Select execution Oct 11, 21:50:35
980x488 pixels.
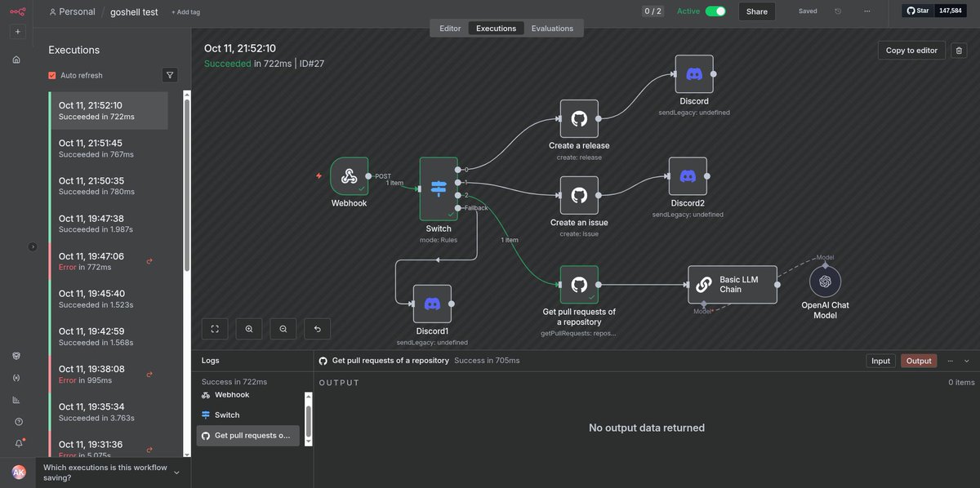pos(109,186)
